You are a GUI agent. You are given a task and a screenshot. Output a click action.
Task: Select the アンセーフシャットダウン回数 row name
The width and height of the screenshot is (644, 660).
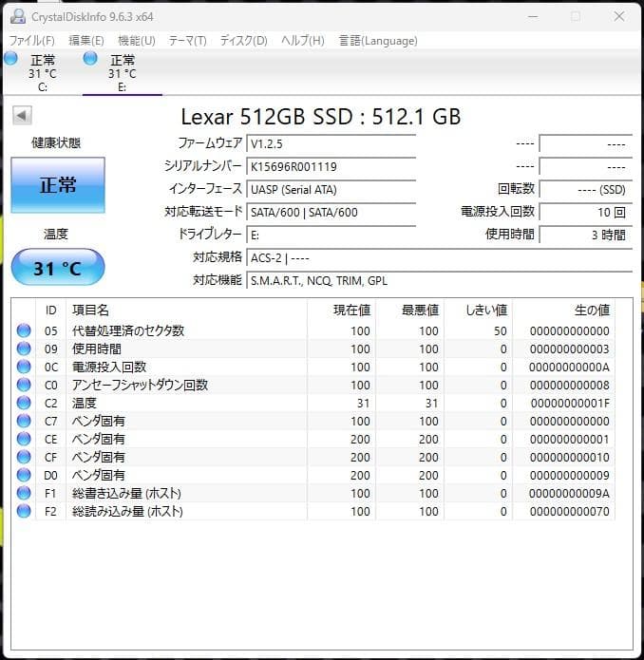coord(141,386)
